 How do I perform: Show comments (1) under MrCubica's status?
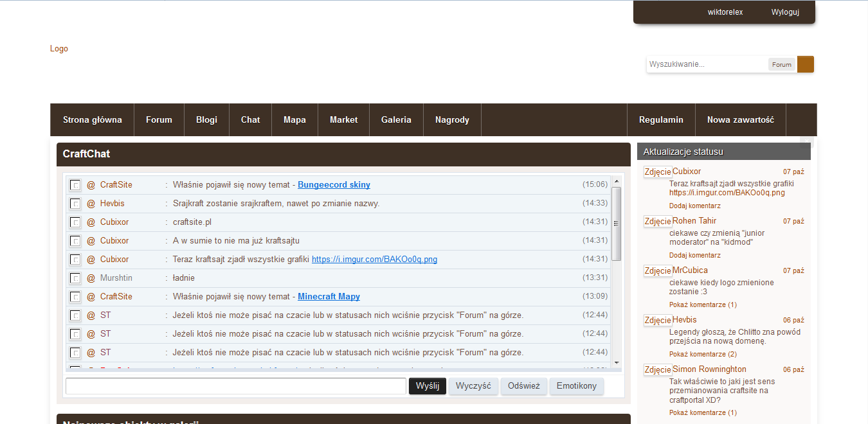pos(703,305)
